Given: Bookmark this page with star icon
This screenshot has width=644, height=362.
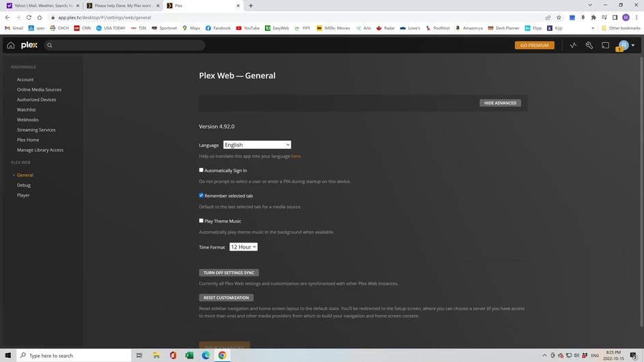Looking at the screenshot, I should click(x=559, y=17).
